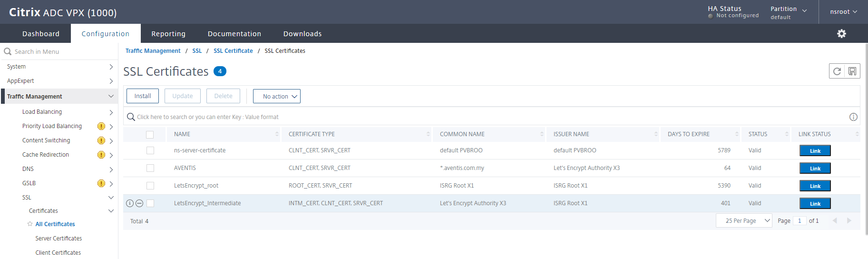Open the settings gear icon
Viewport: 868px width, 259px height.
pyautogui.click(x=841, y=33)
